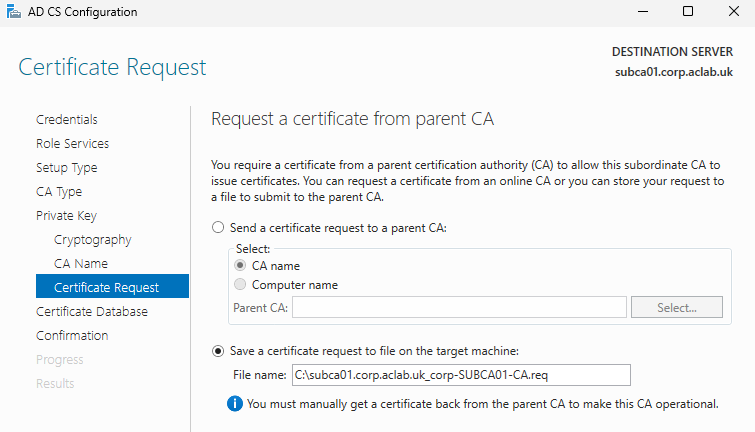Open the Cryptography sub-step

pos(93,240)
